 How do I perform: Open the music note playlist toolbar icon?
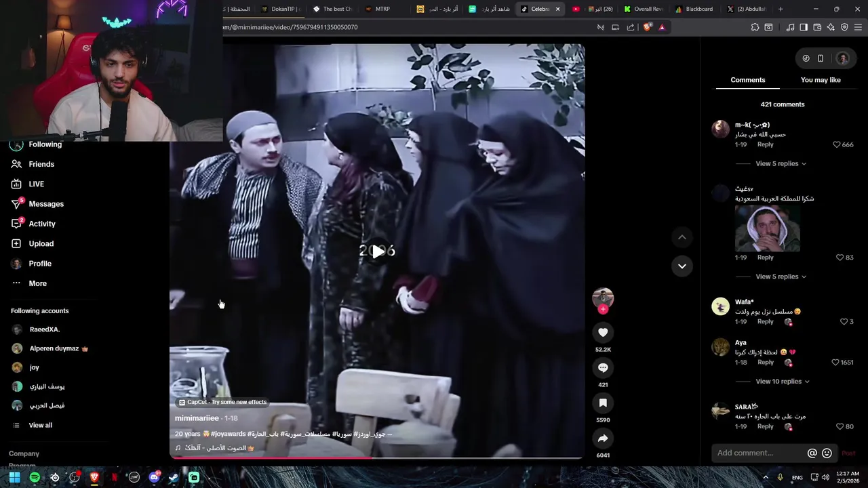790,27
